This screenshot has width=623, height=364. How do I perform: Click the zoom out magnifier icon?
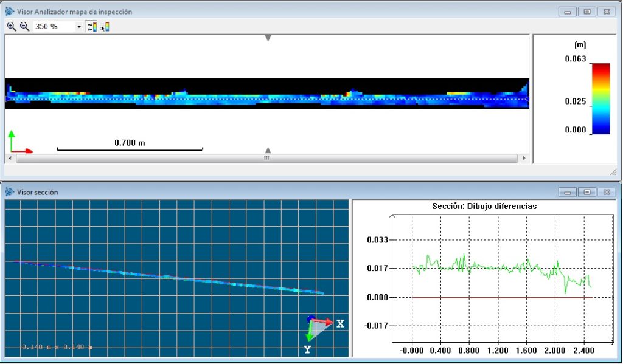[x=24, y=27]
